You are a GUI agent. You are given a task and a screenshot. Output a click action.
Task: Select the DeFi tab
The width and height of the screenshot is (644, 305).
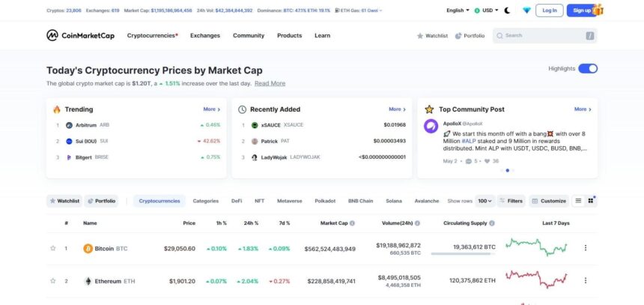(237, 201)
